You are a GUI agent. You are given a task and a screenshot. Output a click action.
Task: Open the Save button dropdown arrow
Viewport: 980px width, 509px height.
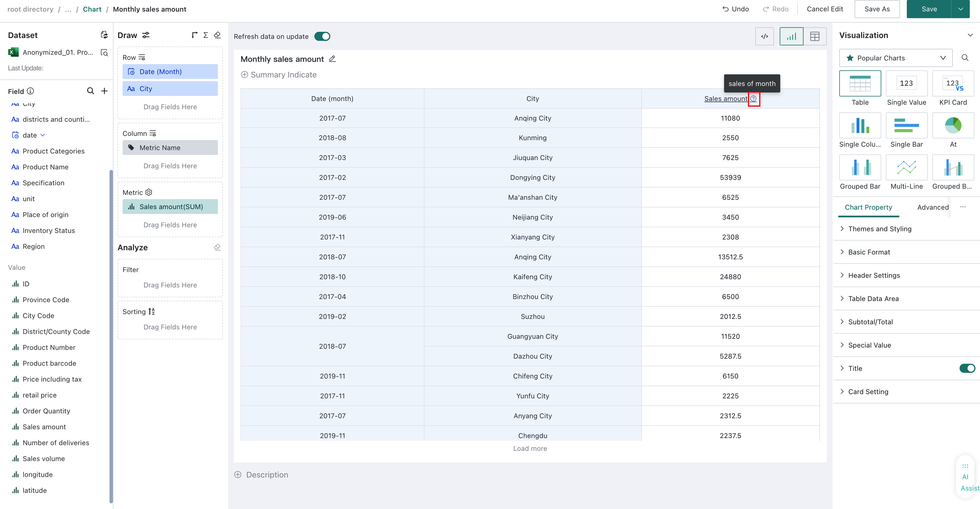click(960, 9)
